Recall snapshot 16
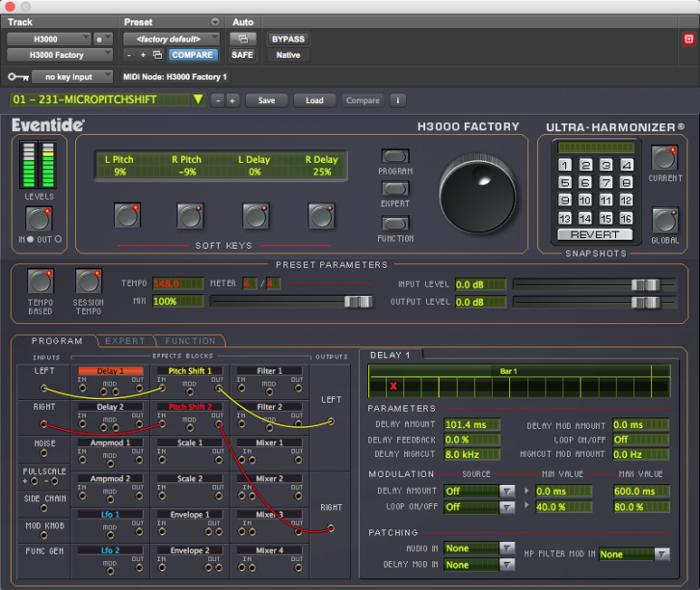The width and height of the screenshot is (700, 590). [626, 218]
